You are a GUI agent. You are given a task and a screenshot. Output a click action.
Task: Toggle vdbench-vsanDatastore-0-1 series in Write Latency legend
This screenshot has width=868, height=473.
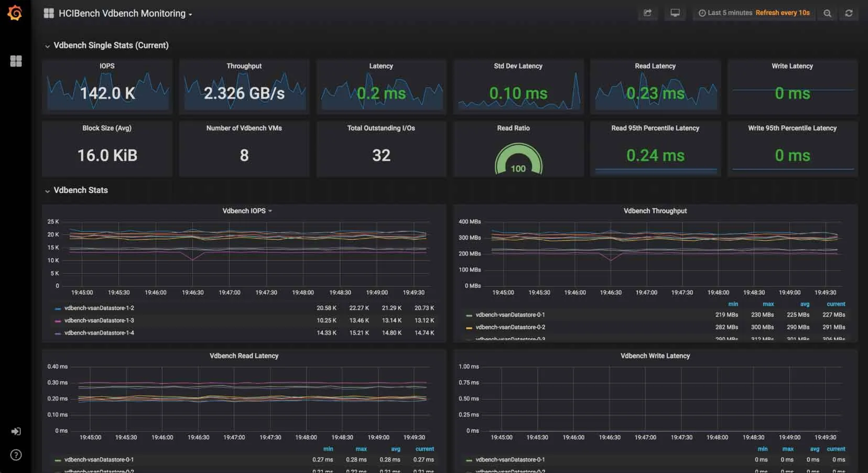click(510, 460)
